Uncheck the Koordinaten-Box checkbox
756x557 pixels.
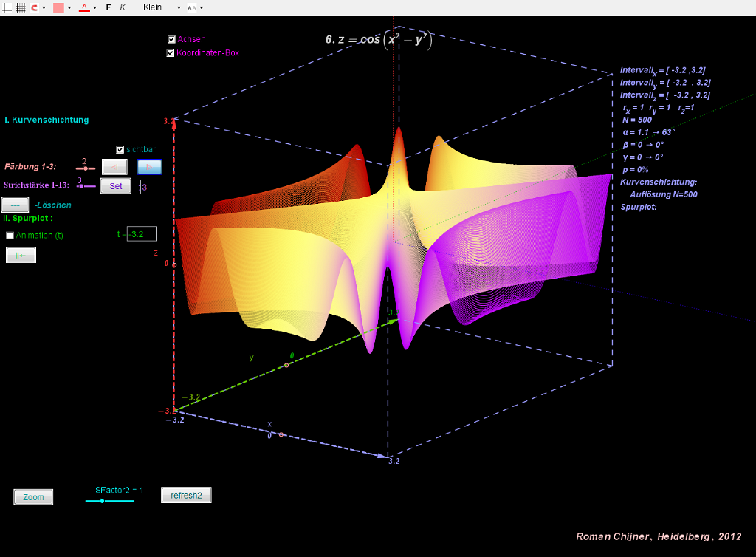(x=171, y=53)
